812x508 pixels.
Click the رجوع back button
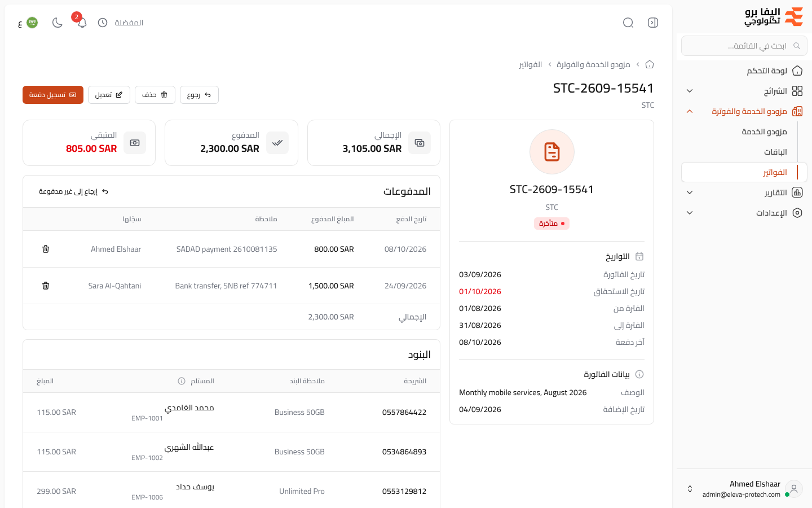(199, 95)
